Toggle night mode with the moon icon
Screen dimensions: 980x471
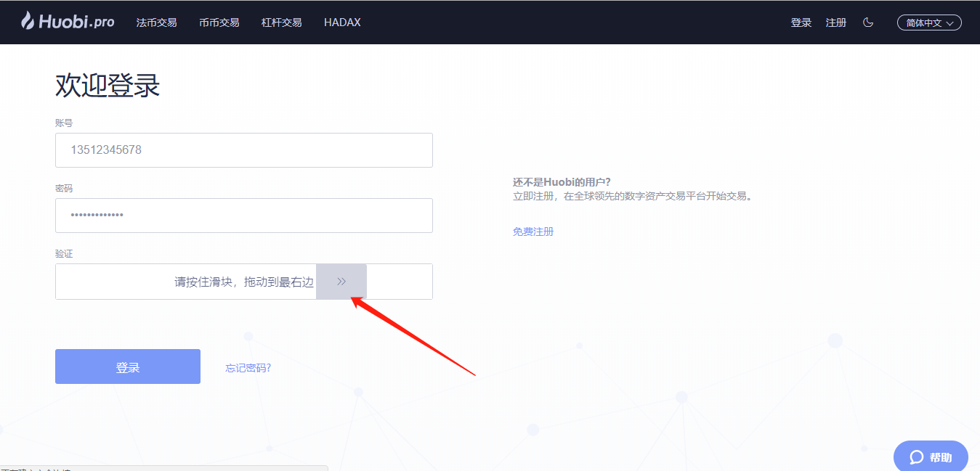(x=867, y=22)
